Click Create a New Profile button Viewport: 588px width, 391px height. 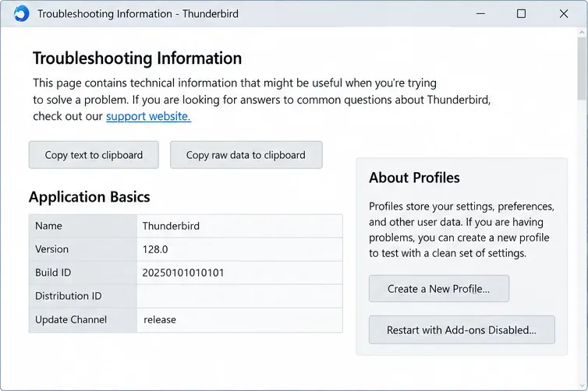pos(439,289)
